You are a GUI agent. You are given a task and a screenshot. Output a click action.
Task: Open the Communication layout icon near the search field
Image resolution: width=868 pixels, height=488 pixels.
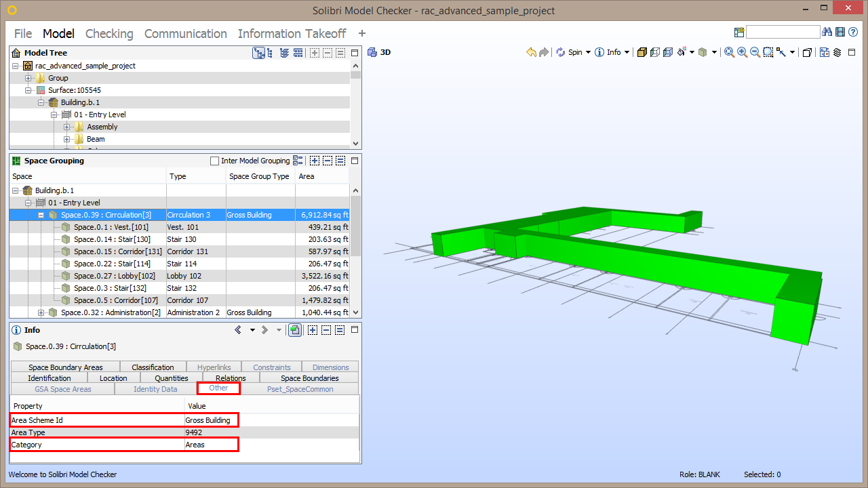pyautogui.click(x=738, y=32)
